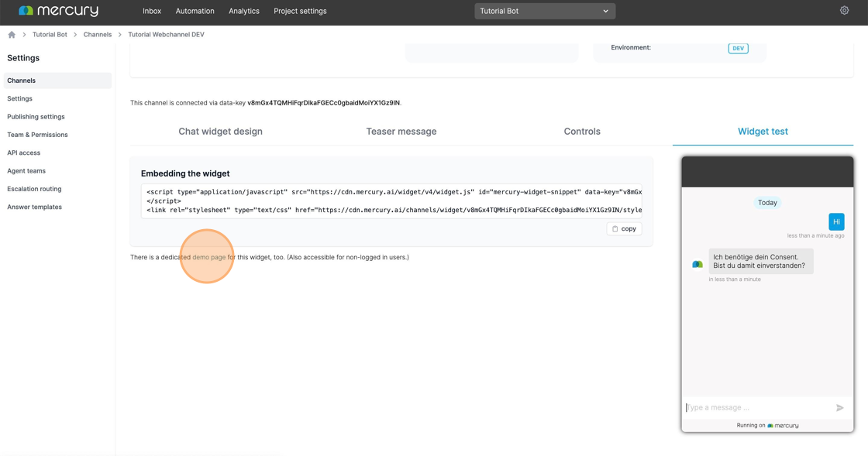
Task: Click the embed code snippet box
Action: point(391,201)
